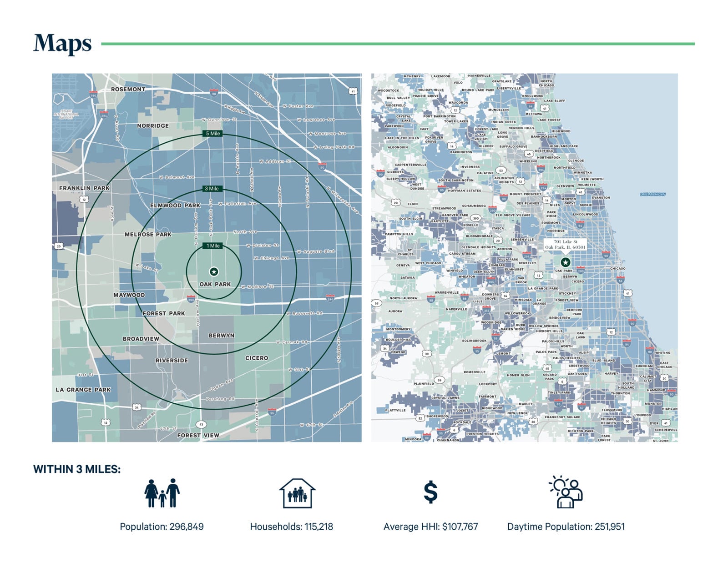Select the 1 Mile radius label
The image size is (728, 562).
point(212,246)
